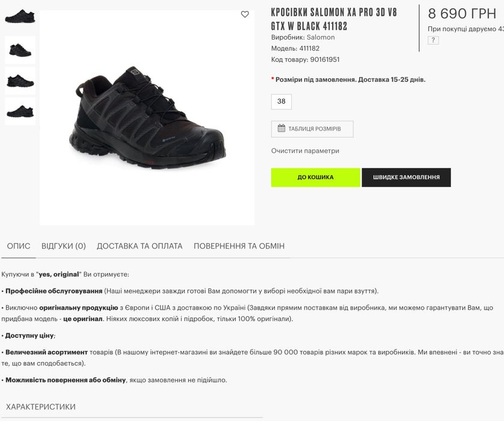Viewport: 504px width, 421px height.
Task: Click ШВИДКЕ ЗАМОВЛЕННЯ quick order button
Action: click(x=407, y=177)
